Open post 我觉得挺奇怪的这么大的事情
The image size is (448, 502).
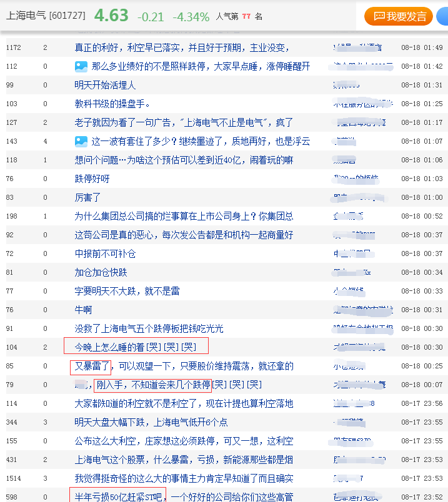pos(184,479)
